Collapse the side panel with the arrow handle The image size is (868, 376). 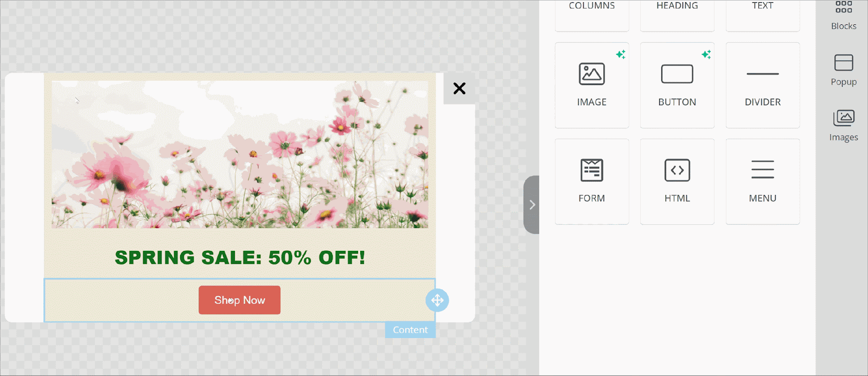(x=532, y=205)
